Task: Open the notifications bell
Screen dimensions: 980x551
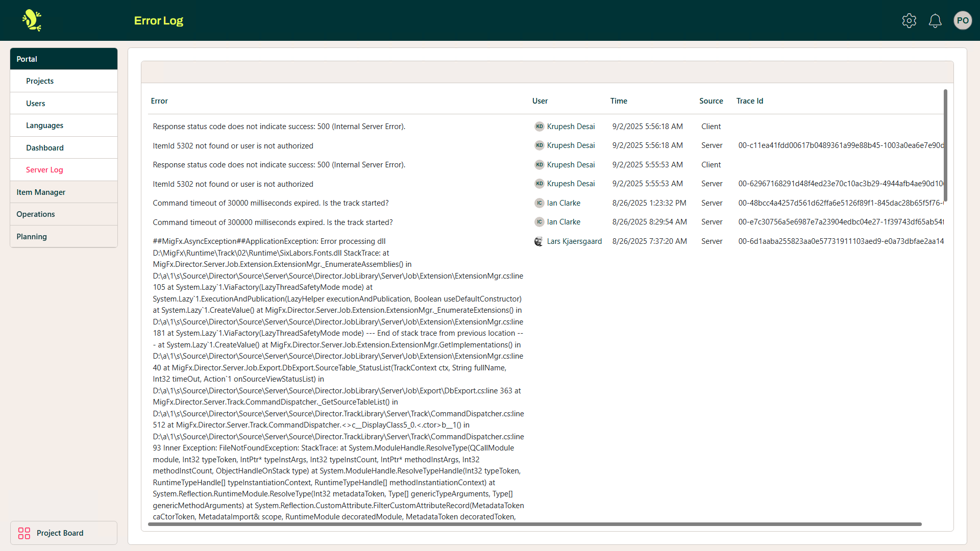Action: [x=935, y=20]
